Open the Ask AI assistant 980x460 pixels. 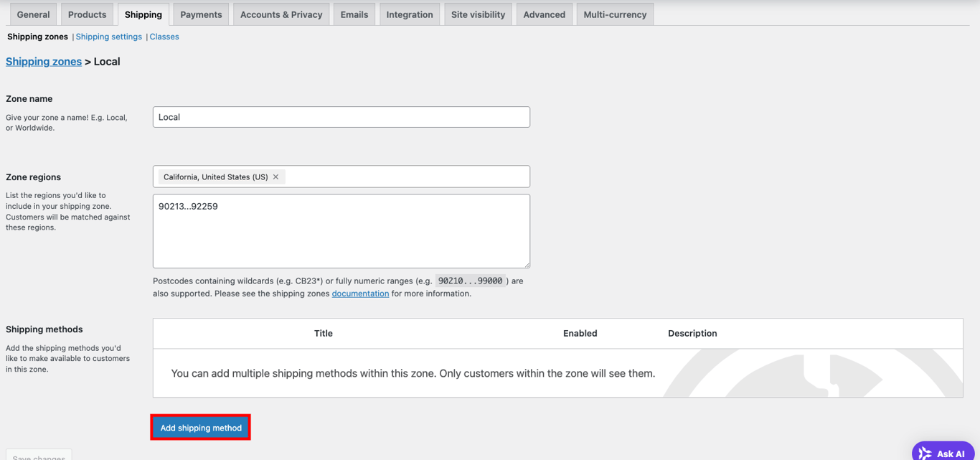(x=943, y=451)
